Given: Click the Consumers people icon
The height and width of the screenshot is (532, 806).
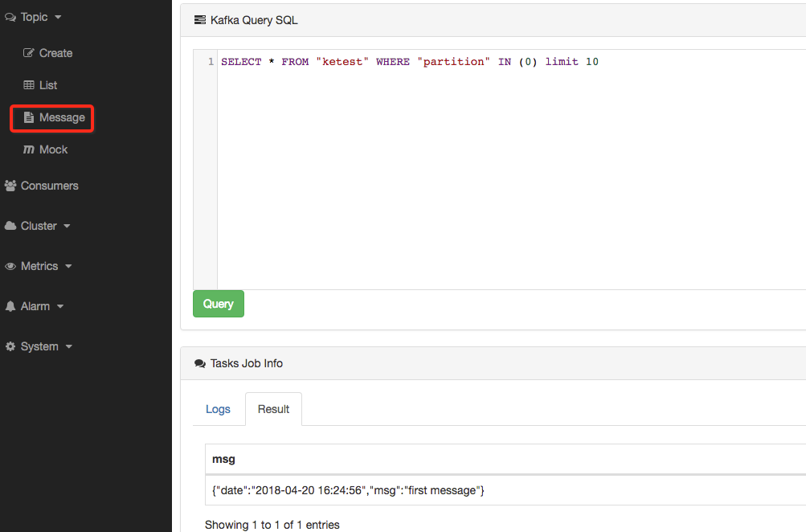Looking at the screenshot, I should pos(10,186).
